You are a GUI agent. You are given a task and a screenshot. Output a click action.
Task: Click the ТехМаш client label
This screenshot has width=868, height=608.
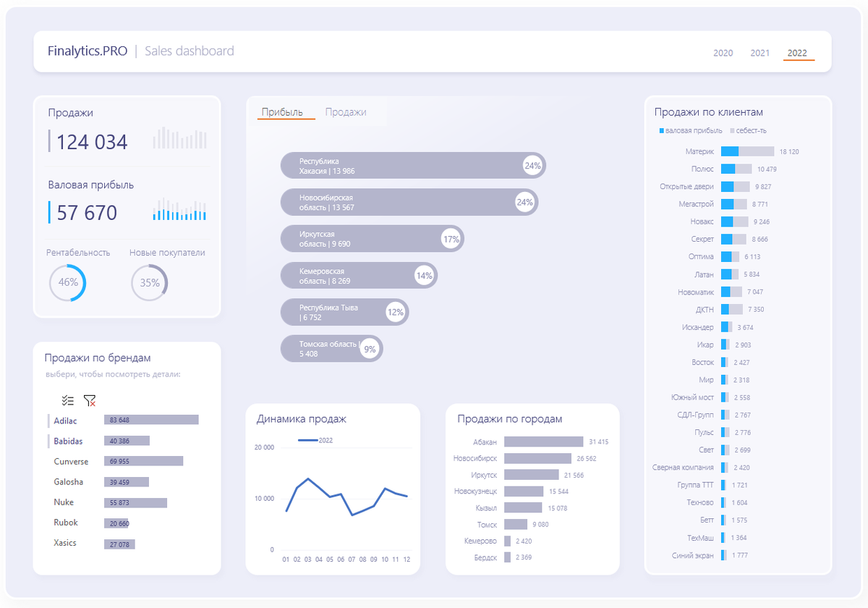pyautogui.click(x=700, y=538)
